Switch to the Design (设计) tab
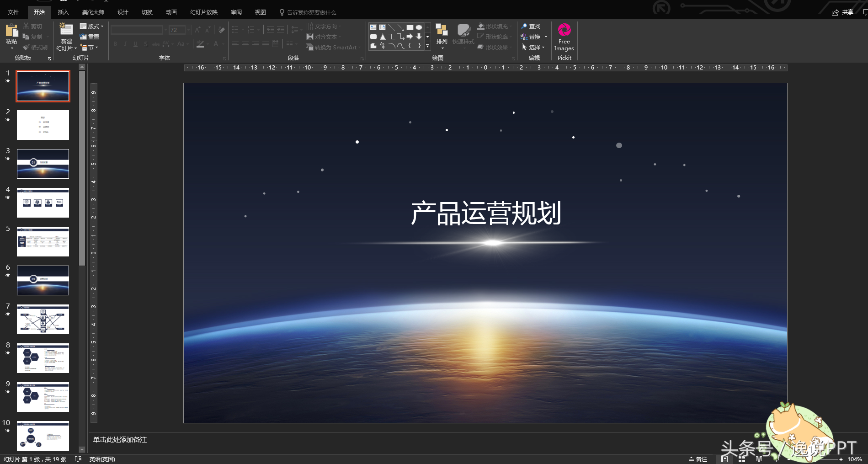The image size is (868, 464). (x=122, y=12)
